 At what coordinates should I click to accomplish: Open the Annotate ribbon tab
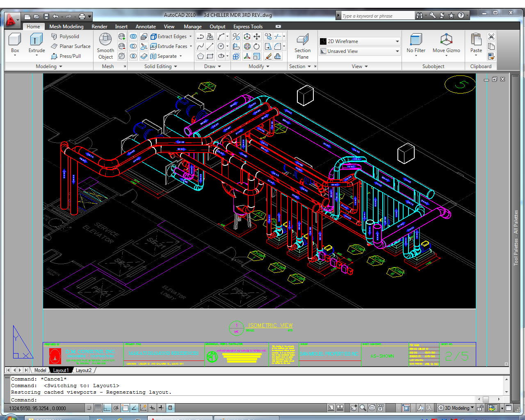(146, 27)
